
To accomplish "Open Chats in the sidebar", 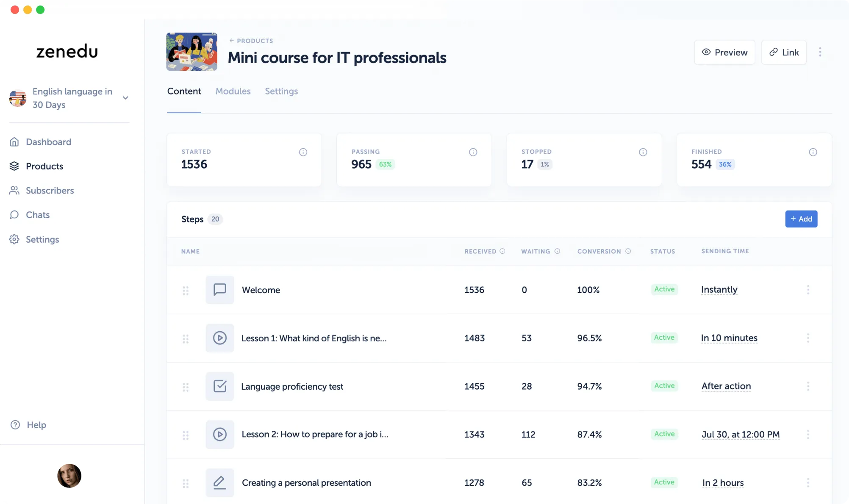I will click(38, 215).
